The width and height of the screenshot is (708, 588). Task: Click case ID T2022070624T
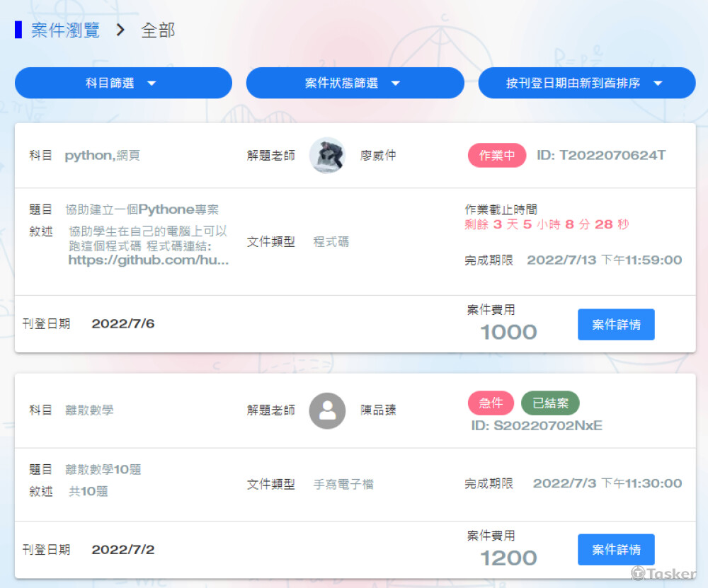tap(601, 156)
